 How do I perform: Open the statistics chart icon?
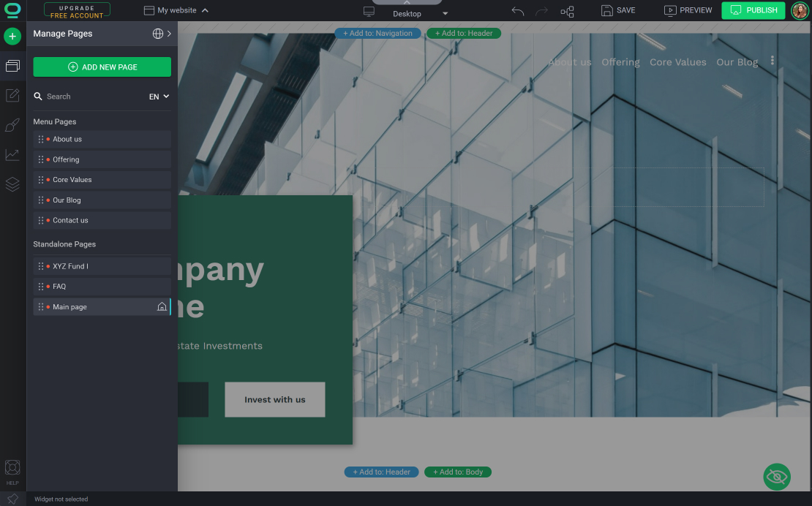[12, 154]
